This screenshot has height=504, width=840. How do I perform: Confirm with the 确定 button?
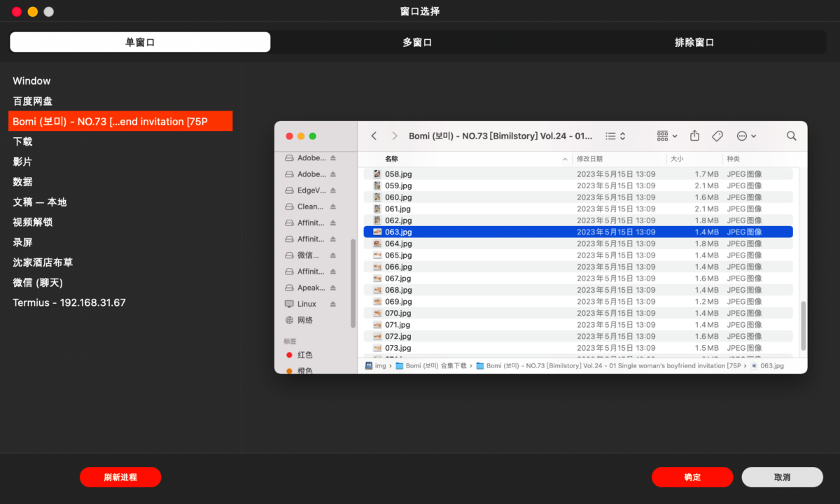click(692, 477)
